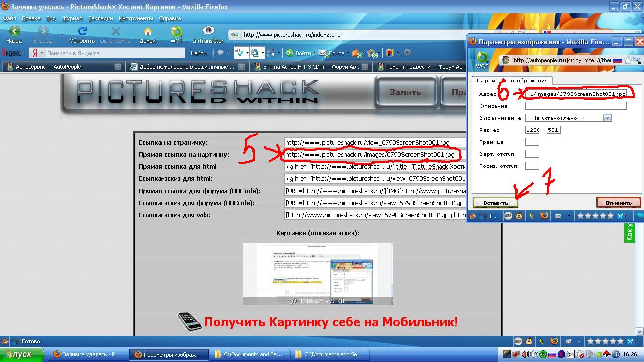644x362 pixels.
Task: Open the Почта mail toolbar button
Action: pos(333,53)
